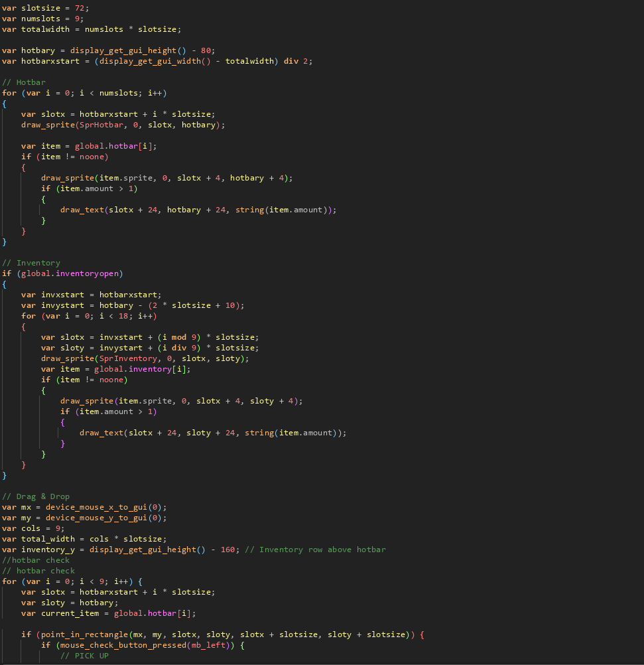The height and width of the screenshot is (665, 644).
Task: Click the '// Inventory' comment
Action: point(31,263)
